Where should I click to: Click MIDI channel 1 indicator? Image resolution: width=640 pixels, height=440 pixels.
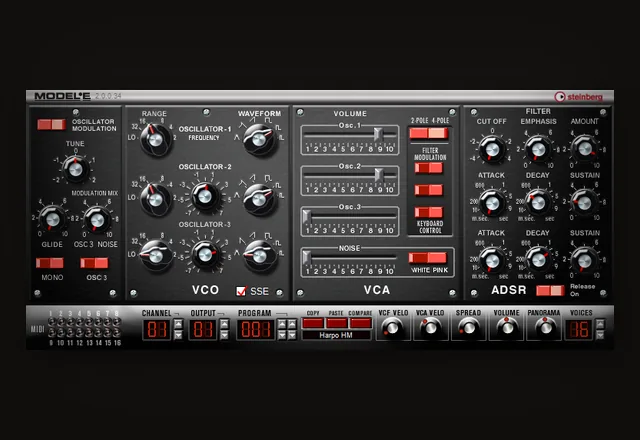51,322
